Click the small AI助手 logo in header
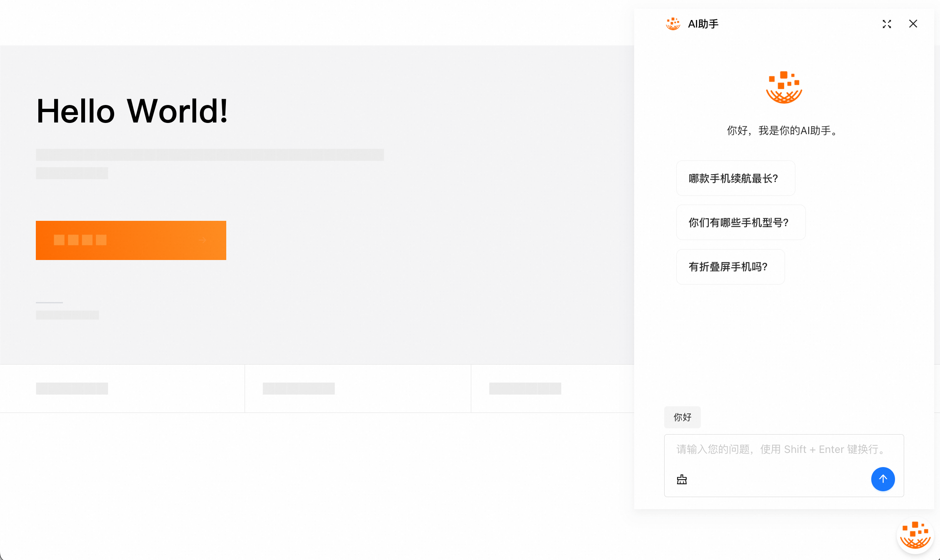The width and height of the screenshot is (940, 560). [x=673, y=24]
